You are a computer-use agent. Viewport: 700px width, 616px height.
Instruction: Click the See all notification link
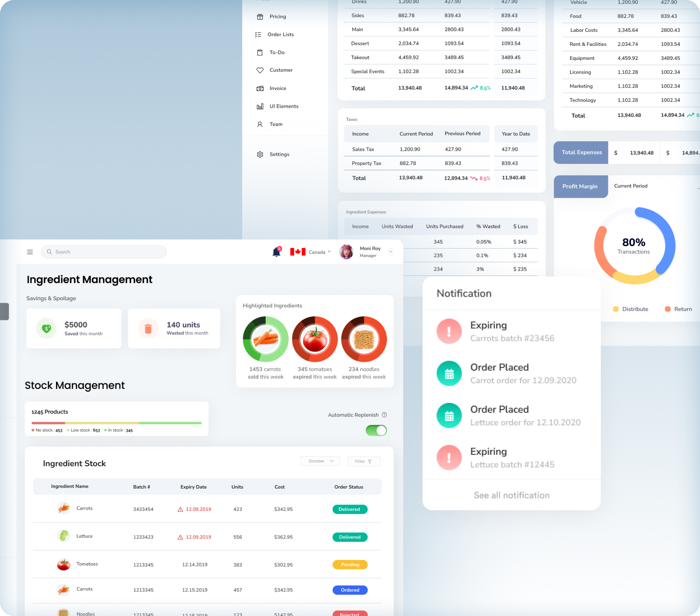(511, 495)
